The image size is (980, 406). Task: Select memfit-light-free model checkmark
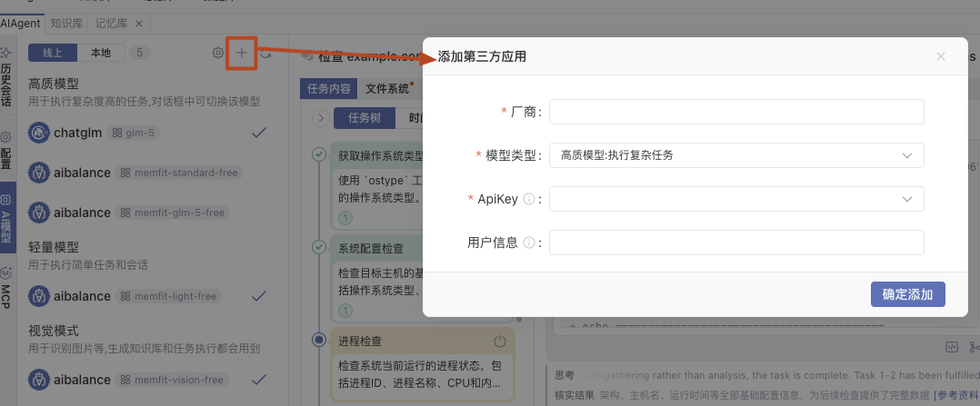(x=258, y=296)
